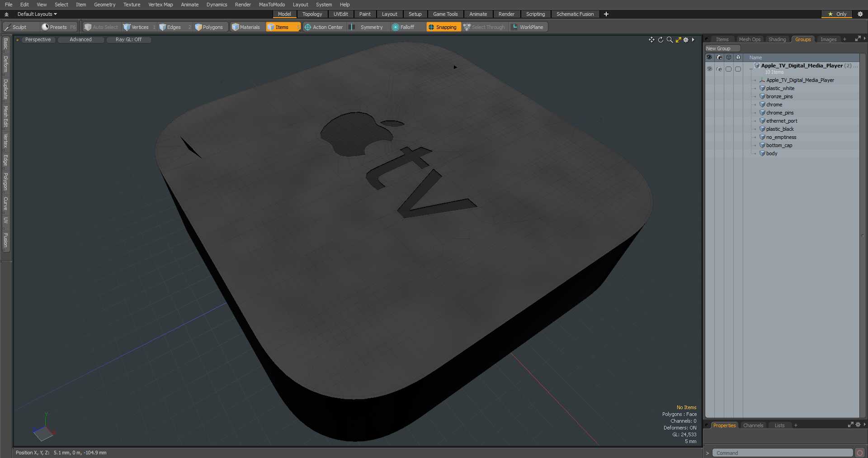Expand the Groups panel arrow menu
Screen dimensions: 868x458
coord(864,39)
